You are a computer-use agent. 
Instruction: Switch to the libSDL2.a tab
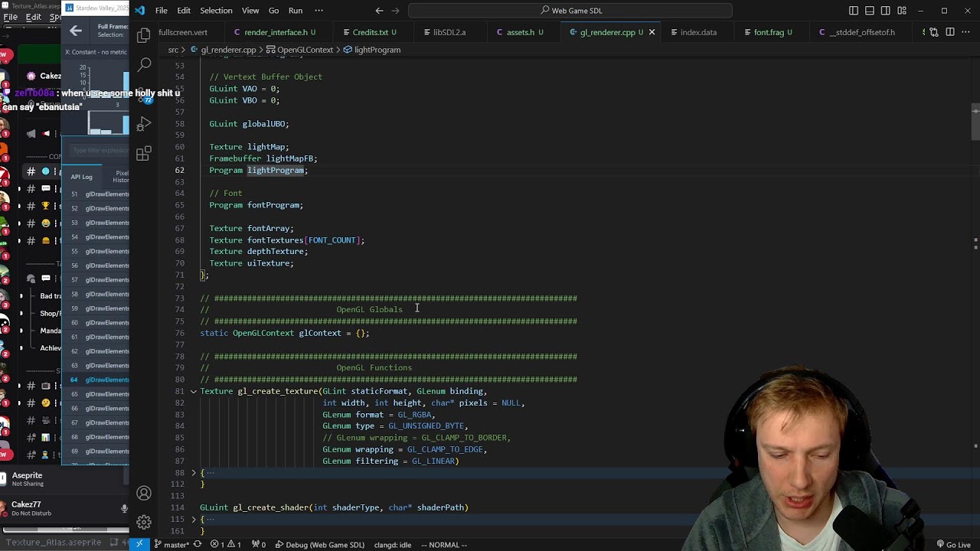coord(449,32)
